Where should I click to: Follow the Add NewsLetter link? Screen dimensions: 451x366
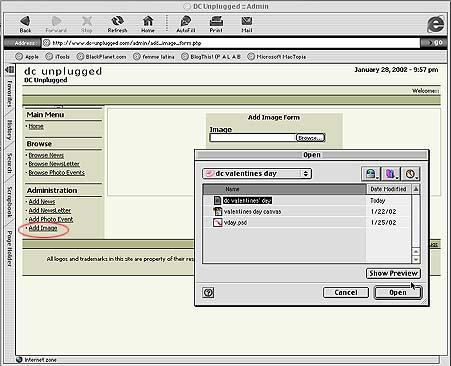50,210
